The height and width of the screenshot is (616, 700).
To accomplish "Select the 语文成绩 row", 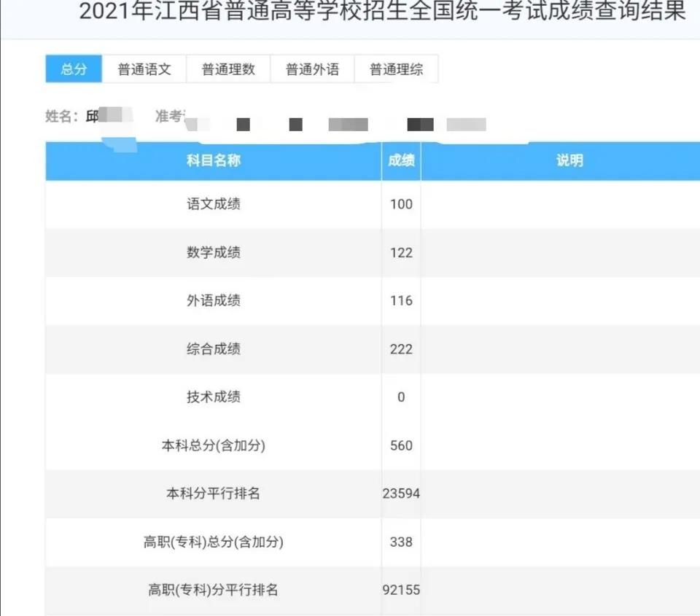I will coord(213,204).
